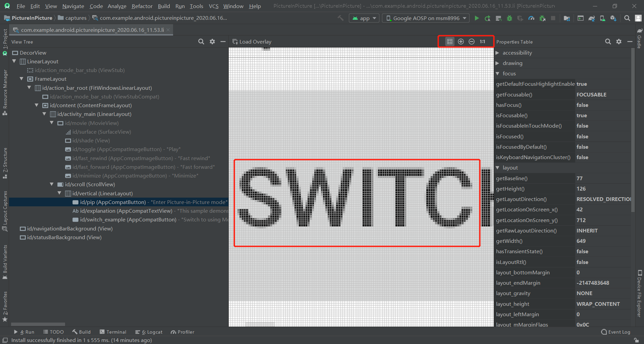Collapse the layout properties group
Image resolution: width=644 pixels, height=344 pixels.
497,168
